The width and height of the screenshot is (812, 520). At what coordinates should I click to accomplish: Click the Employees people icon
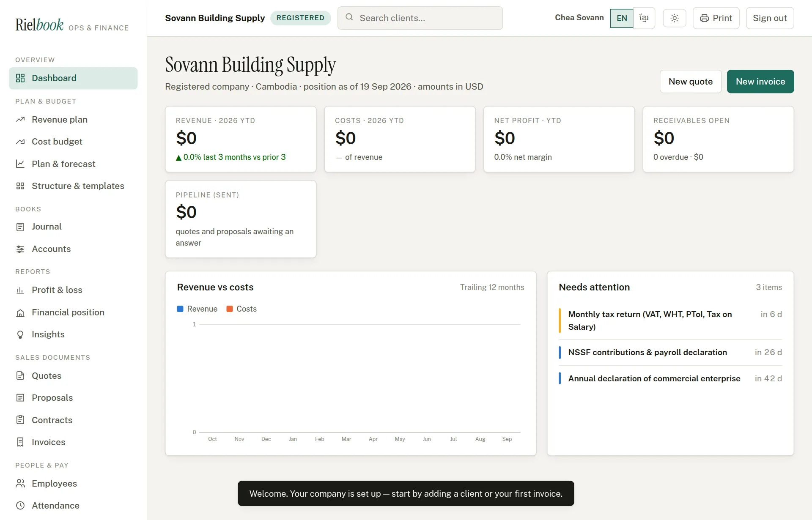coord(20,484)
